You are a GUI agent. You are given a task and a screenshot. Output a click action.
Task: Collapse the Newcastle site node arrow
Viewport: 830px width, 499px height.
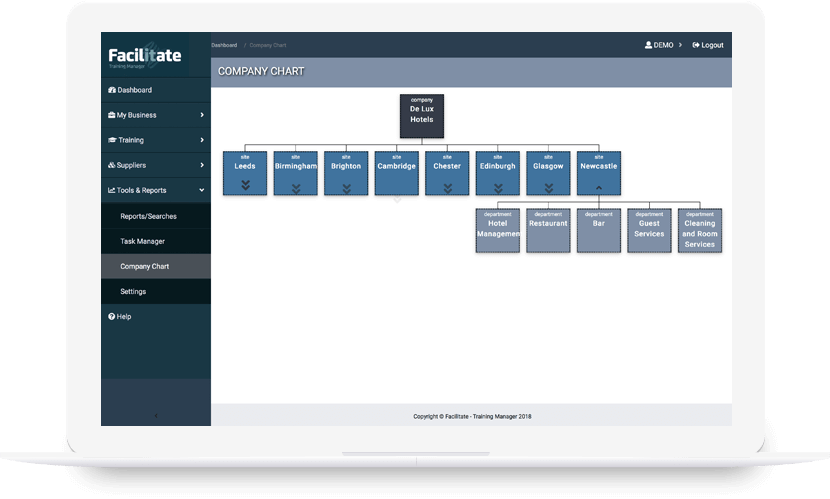(599, 186)
